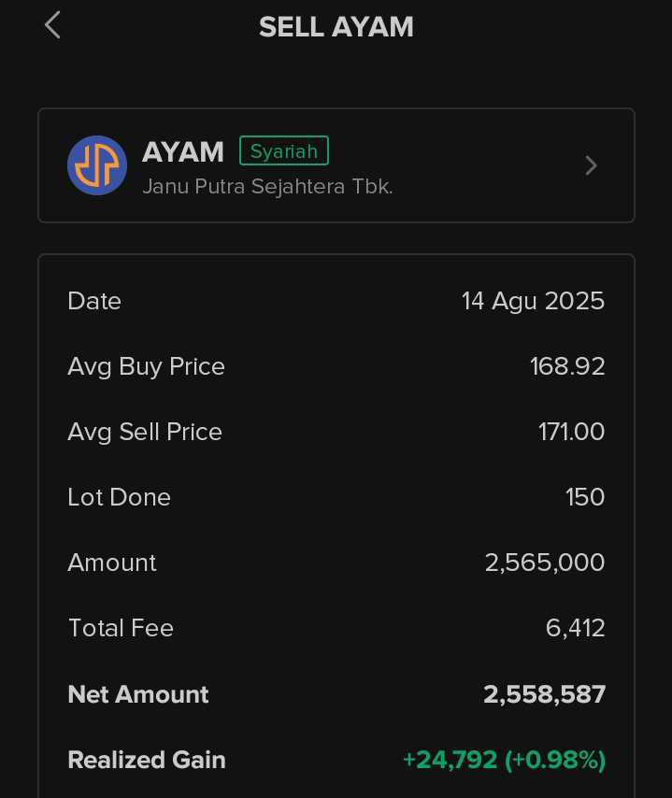Select Avg Buy Price value 168.92

pos(567,366)
